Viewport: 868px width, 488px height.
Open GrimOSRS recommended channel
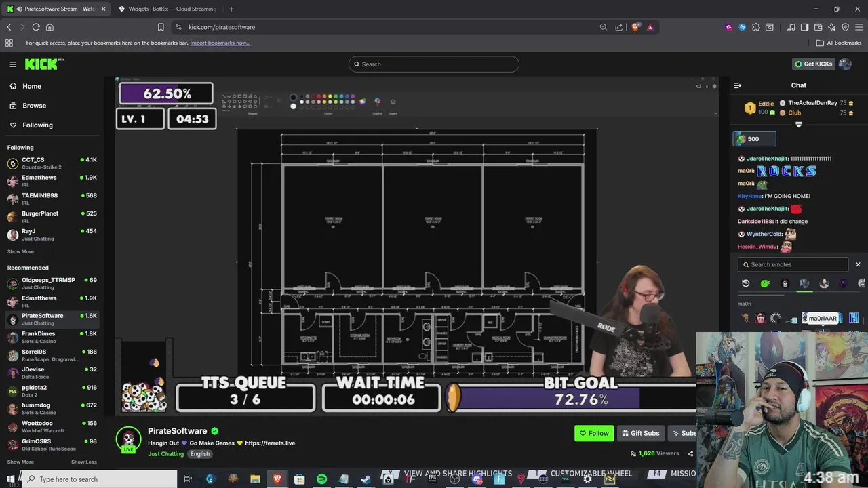click(52, 445)
